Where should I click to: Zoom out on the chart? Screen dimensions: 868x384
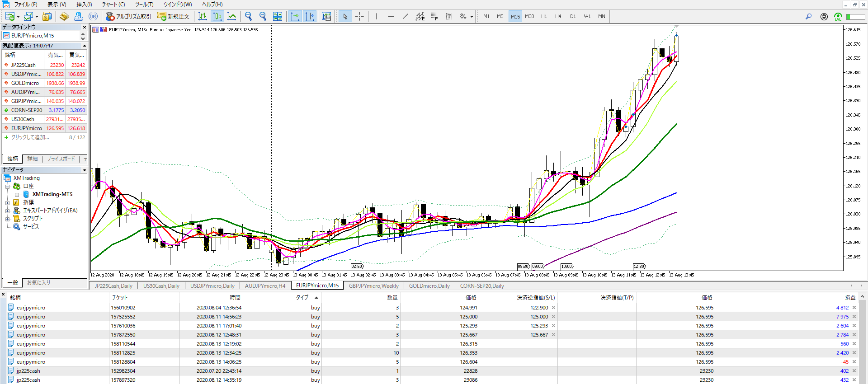pyautogui.click(x=263, y=16)
